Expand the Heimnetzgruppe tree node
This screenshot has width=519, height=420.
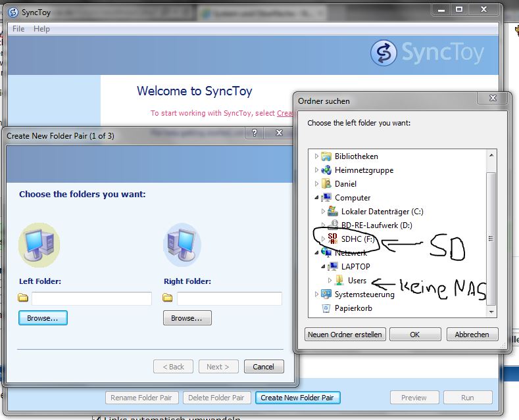[316, 170]
